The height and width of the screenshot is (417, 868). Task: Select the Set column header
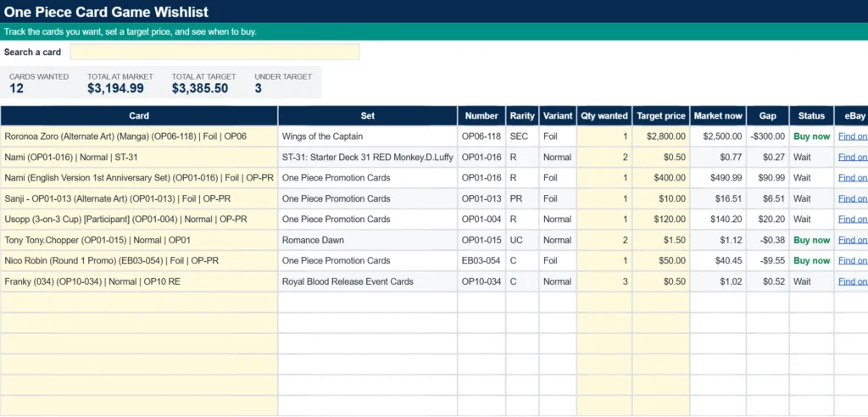368,116
